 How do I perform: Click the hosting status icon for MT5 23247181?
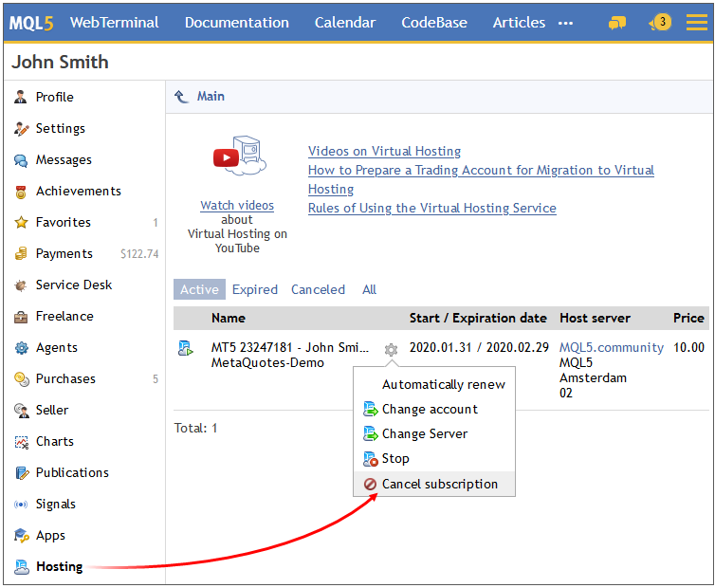(x=185, y=348)
